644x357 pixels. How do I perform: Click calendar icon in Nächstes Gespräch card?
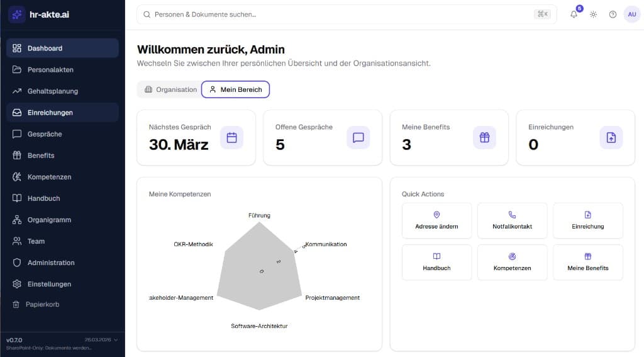click(231, 138)
